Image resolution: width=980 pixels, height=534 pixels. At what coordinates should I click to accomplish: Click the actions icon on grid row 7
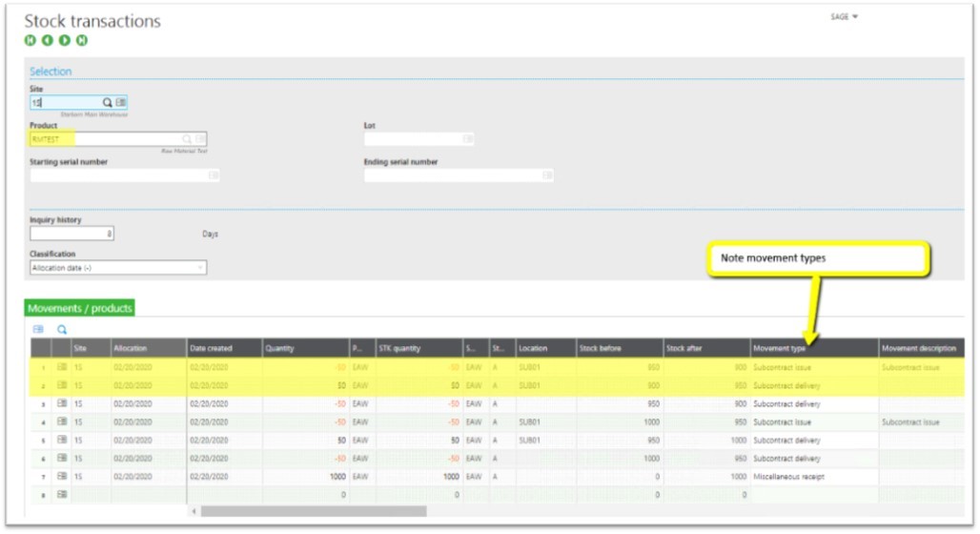tap(62, 476)
